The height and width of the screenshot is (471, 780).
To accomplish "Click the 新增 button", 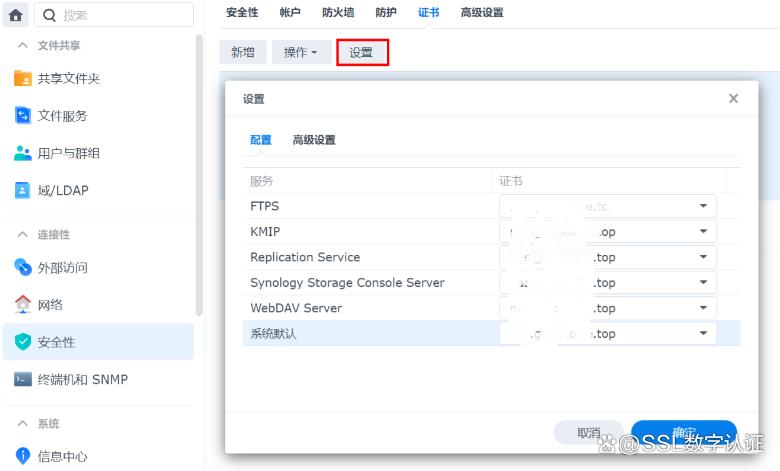I will (243, 52).
